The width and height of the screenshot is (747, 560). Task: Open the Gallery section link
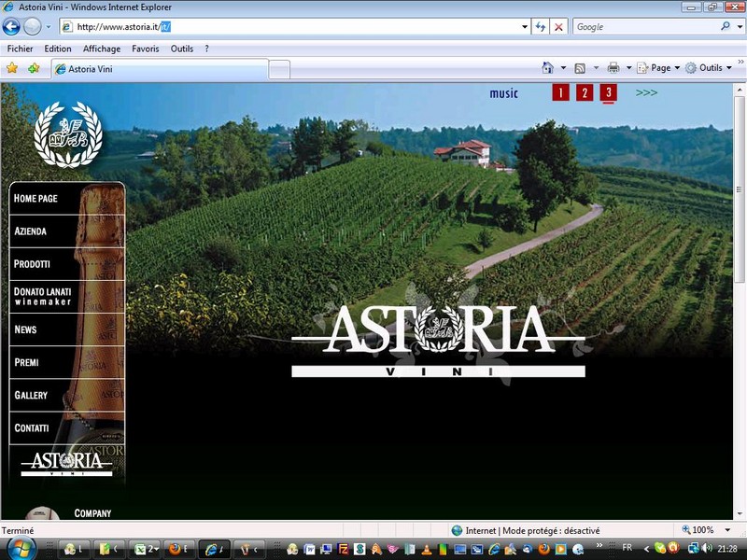click(x=66, y=395)
